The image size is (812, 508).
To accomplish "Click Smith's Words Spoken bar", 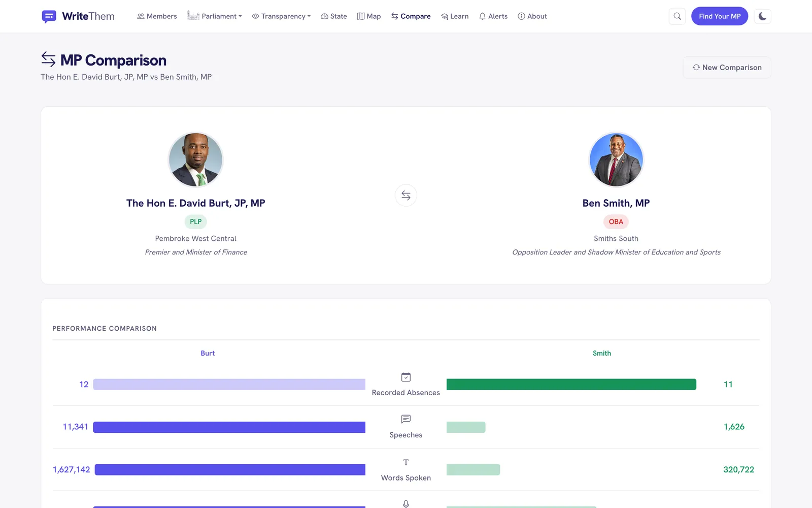I will click(473, 470).
